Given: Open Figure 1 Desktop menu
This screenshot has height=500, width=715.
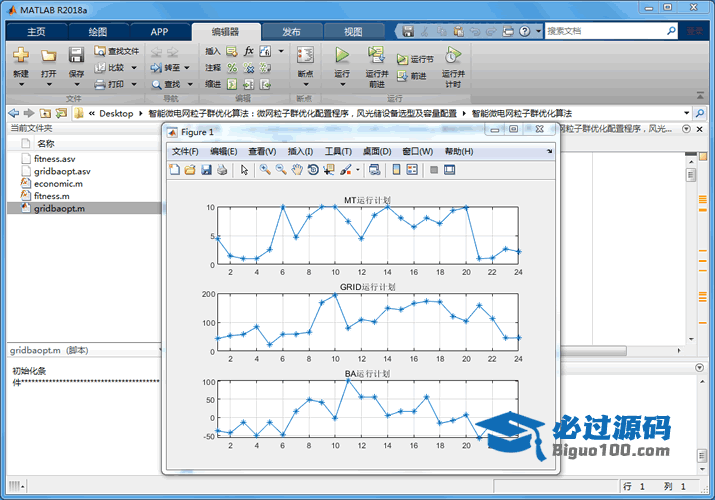Looking at the screenshot, I should [377, 151].
